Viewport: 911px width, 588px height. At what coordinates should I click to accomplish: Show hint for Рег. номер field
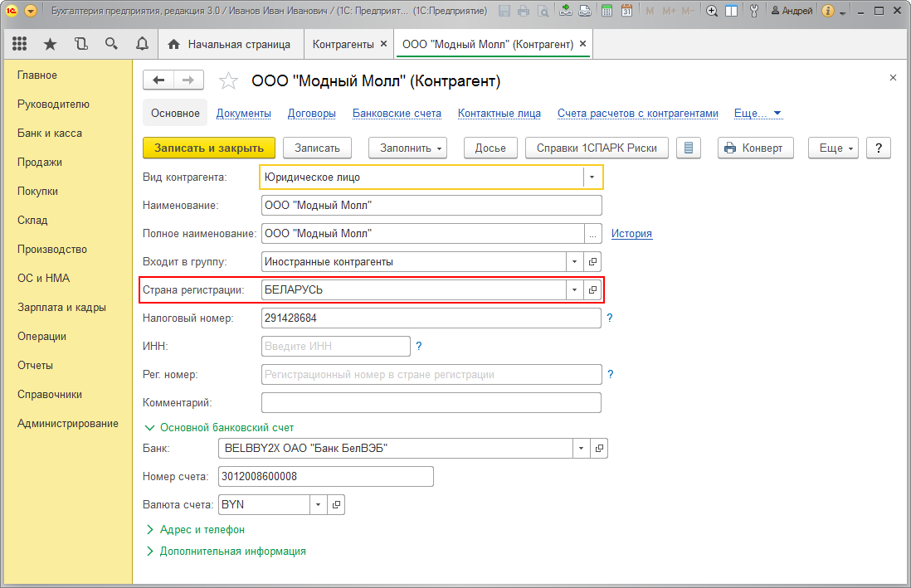click(610, 374)
